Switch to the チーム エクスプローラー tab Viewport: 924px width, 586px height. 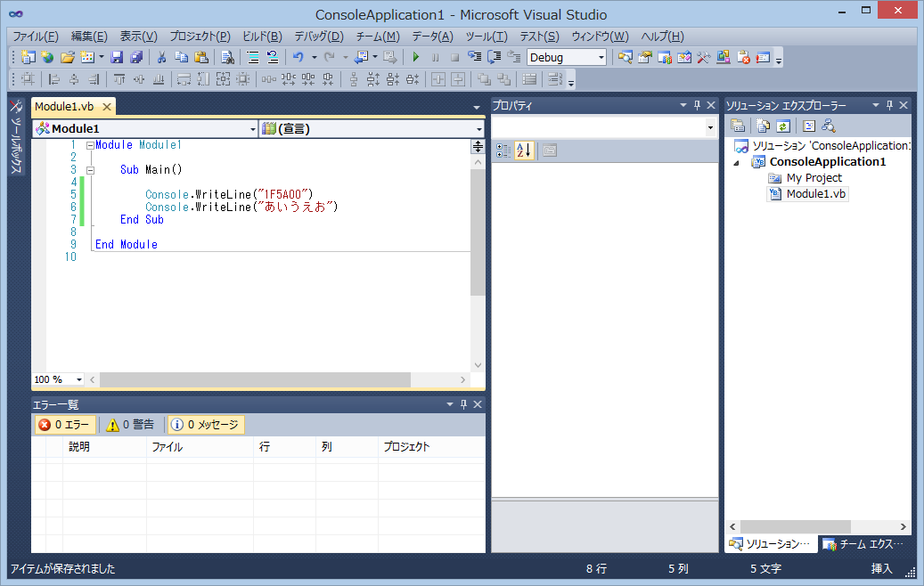[x=863, y=543]
